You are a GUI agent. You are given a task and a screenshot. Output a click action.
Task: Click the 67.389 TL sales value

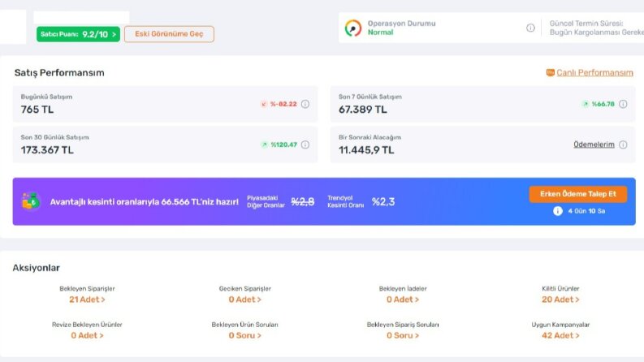363,110
